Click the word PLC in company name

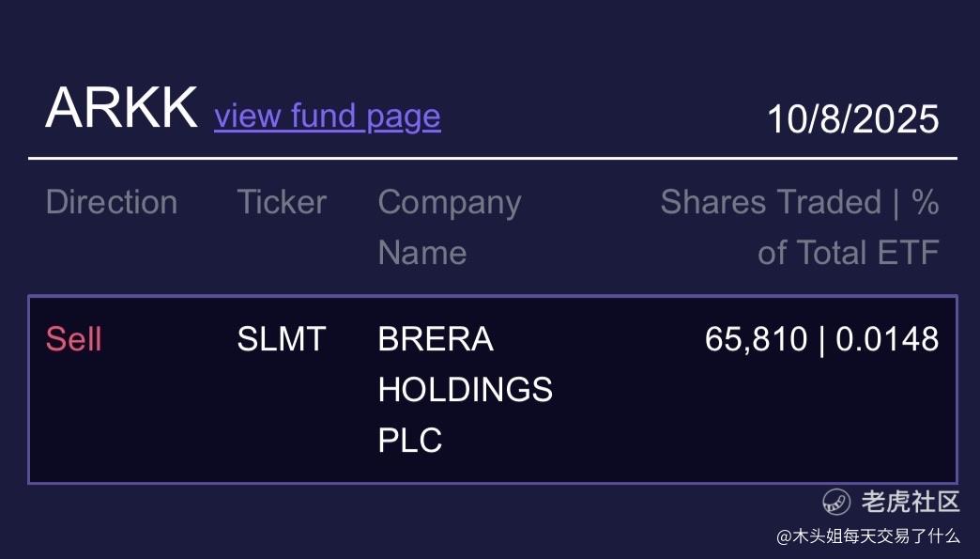(x=409, y=440)
